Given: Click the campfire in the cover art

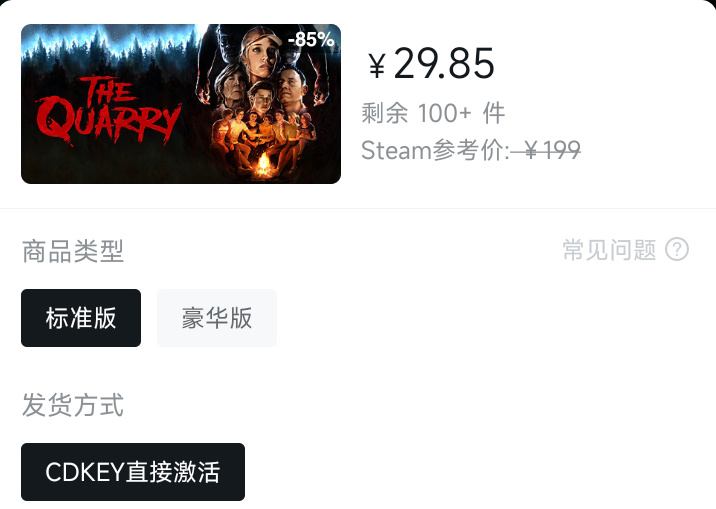Looking at the screenshot, I should 263,163.
